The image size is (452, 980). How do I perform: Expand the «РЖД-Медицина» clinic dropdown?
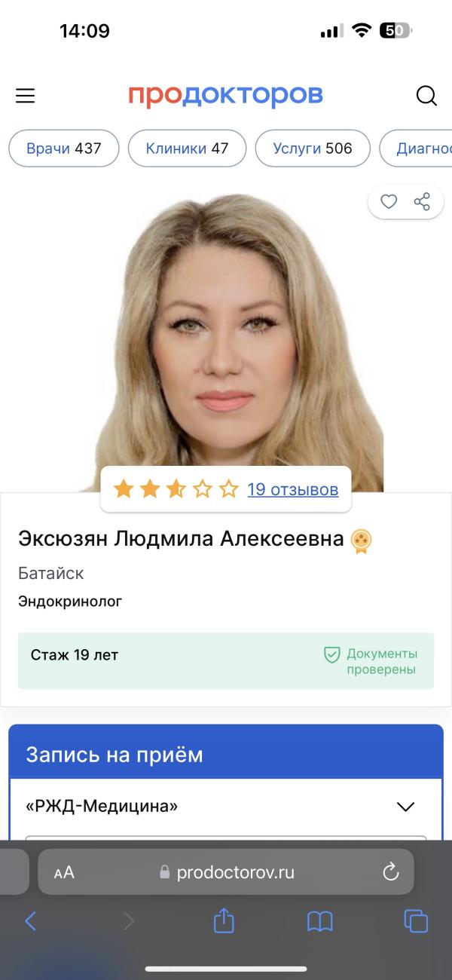coord(226,807)
